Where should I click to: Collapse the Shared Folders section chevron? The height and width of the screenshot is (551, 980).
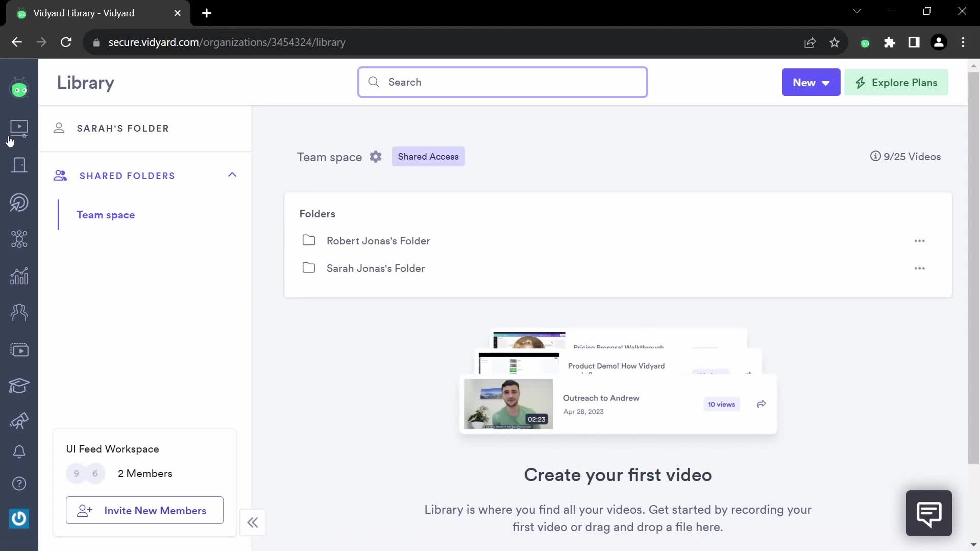[232, 175]
